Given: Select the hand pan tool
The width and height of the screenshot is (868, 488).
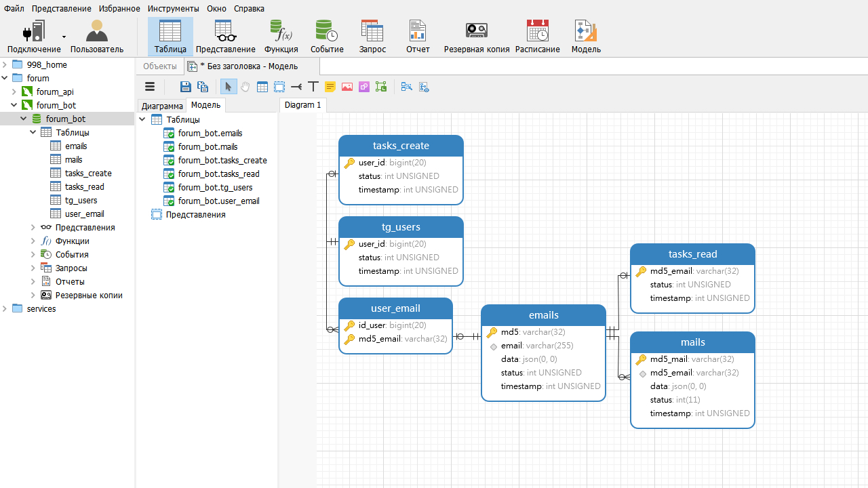Looking at the screenshot, I should pyautogui.click(x=245, y=87).
